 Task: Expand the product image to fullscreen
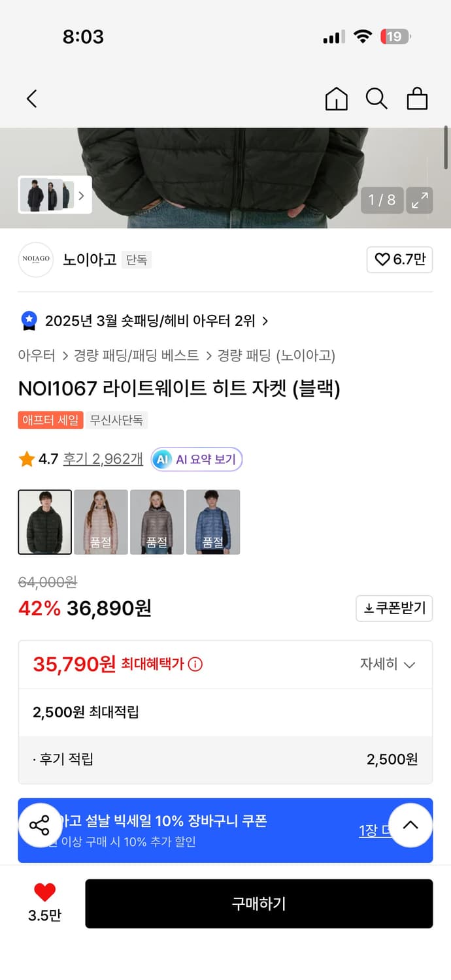pos(419,201)
